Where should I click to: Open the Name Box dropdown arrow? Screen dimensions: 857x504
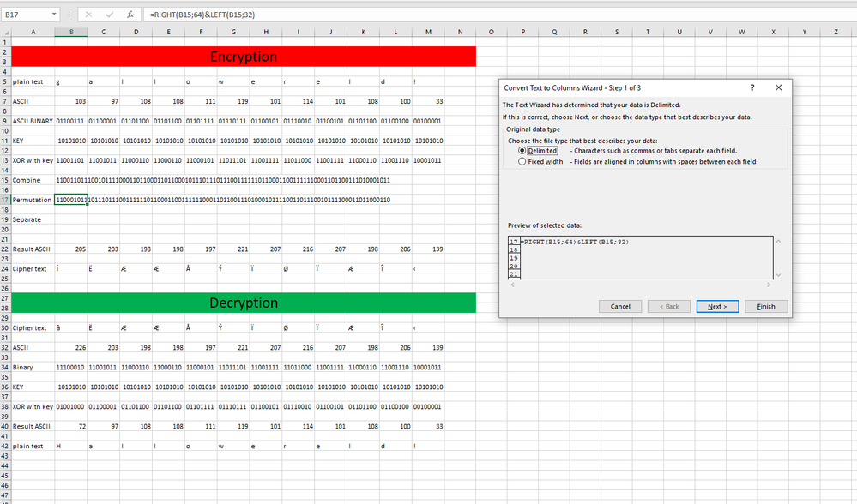(54, 15)
